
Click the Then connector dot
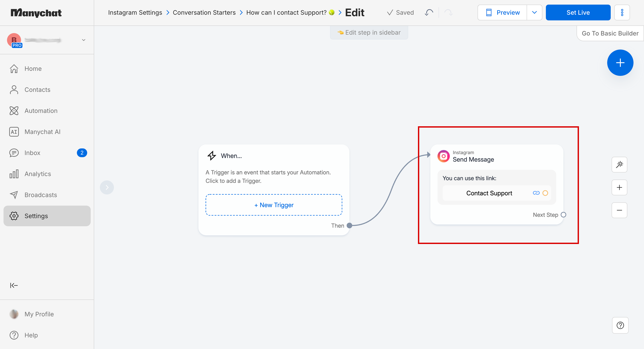tap(350, 225)
